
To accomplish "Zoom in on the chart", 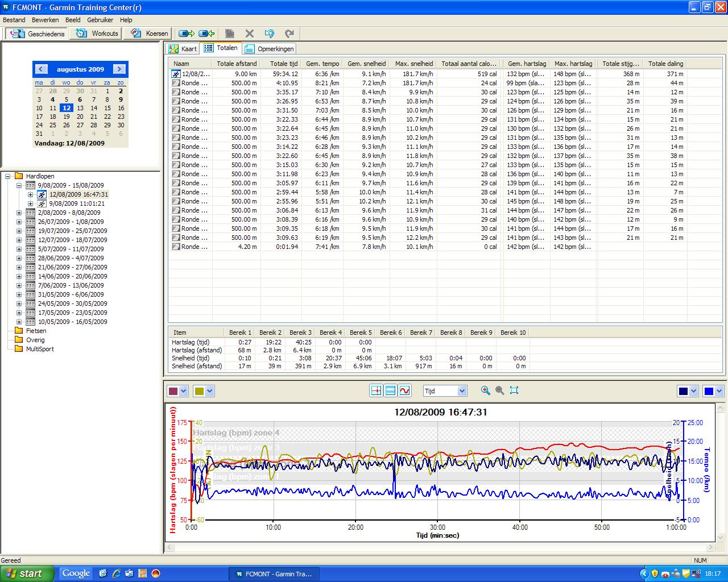I will pyautogui.click(x=485, y=390).
